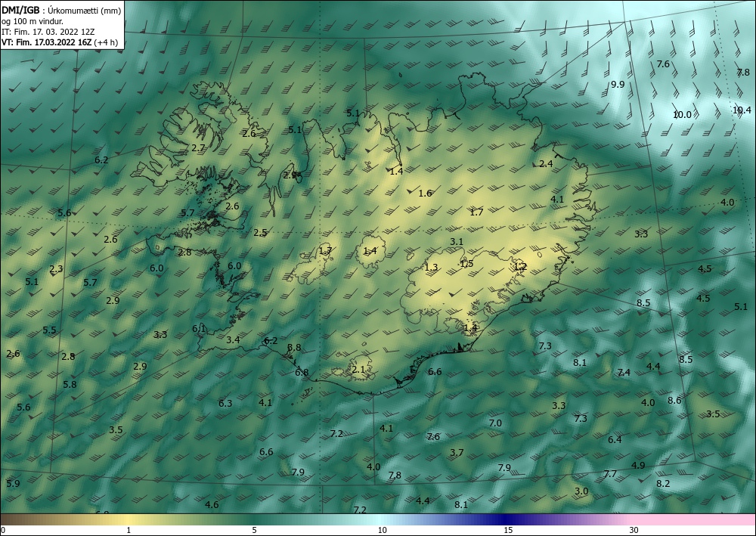Click the 2.4 value label
Image resolution: width=756 pixels, height=536 pixels.
[546, 164]
